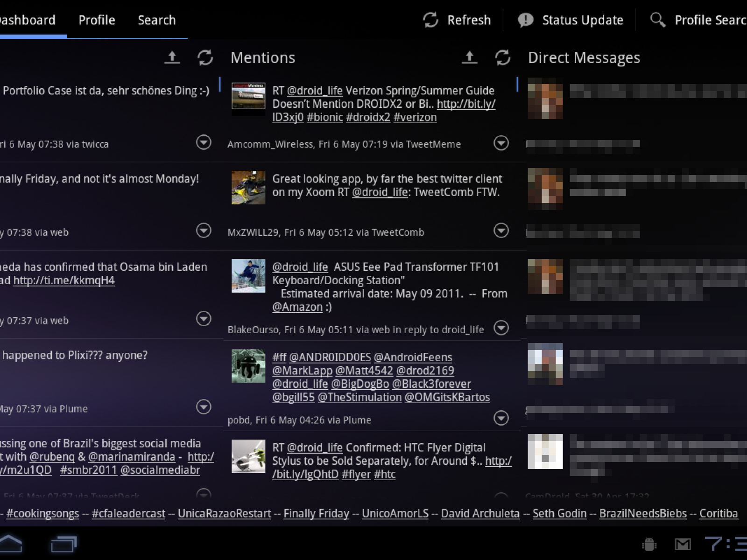The image size is (747, 560).
Task: Click Status Update button label
Action: click(583, 20)
